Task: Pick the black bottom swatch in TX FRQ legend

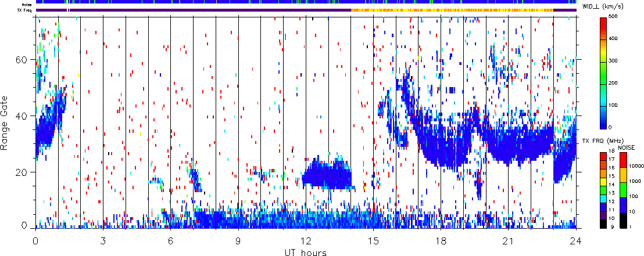Action: coord(603,223)
